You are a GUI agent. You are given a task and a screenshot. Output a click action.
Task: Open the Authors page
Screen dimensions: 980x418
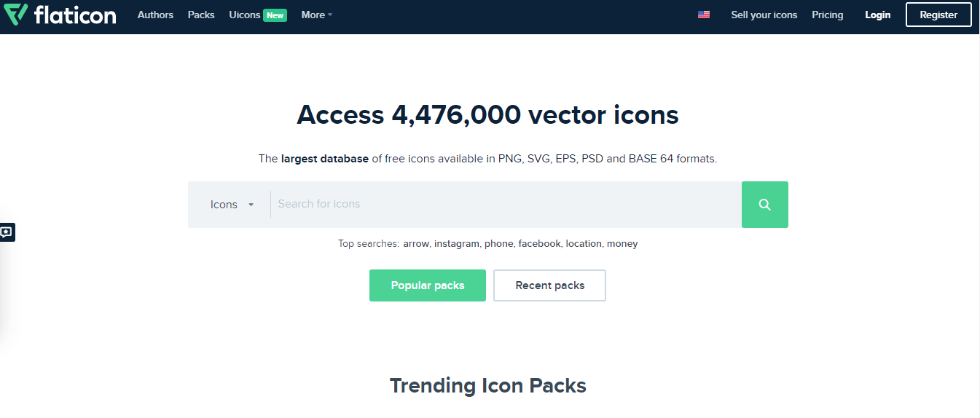click(155, 15)
